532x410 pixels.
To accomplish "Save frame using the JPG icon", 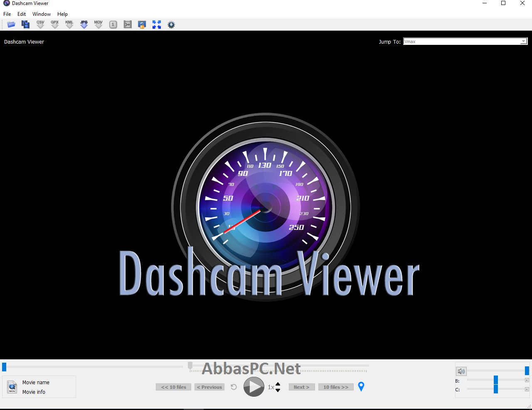I will tap(84, 25).
